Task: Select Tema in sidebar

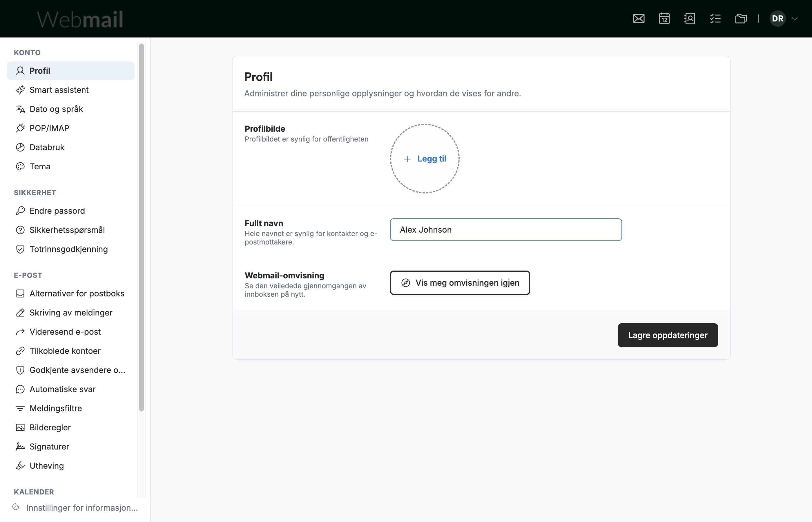Action: 70,166
